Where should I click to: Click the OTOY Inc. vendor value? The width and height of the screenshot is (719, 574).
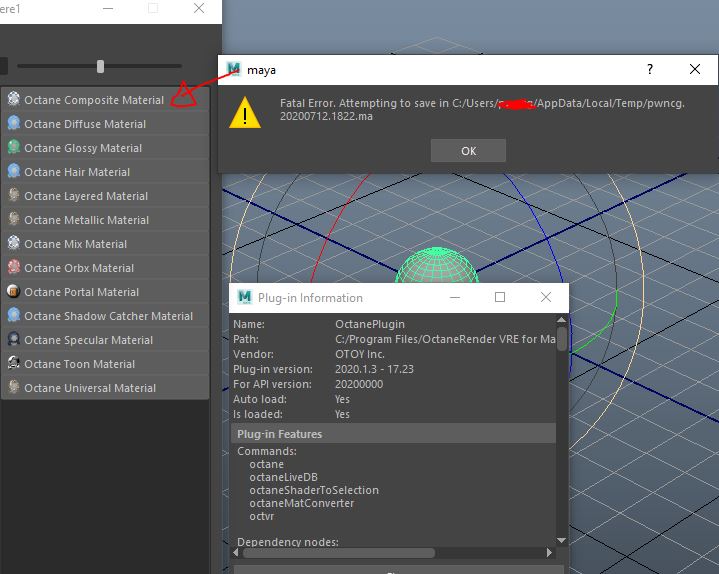[360, 354]
